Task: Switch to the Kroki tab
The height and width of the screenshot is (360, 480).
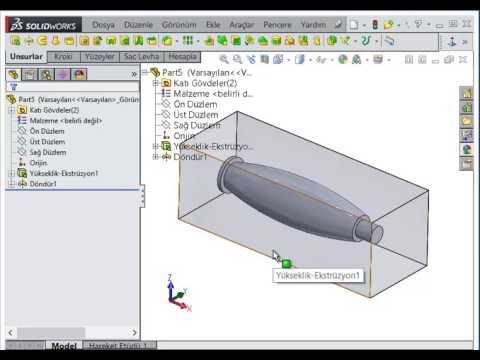Action: (63, 57)
